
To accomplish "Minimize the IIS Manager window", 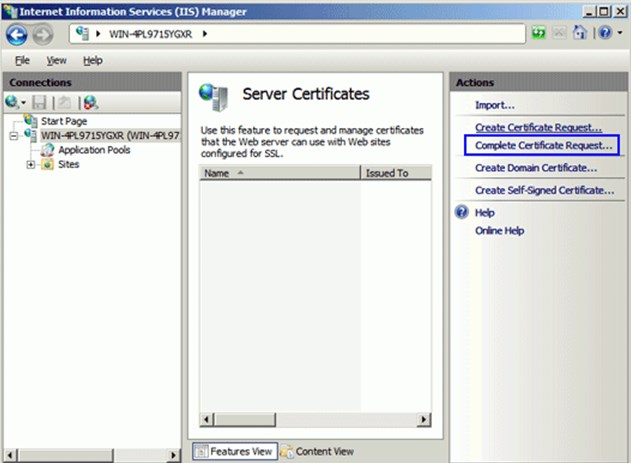I will pos(590,11).
